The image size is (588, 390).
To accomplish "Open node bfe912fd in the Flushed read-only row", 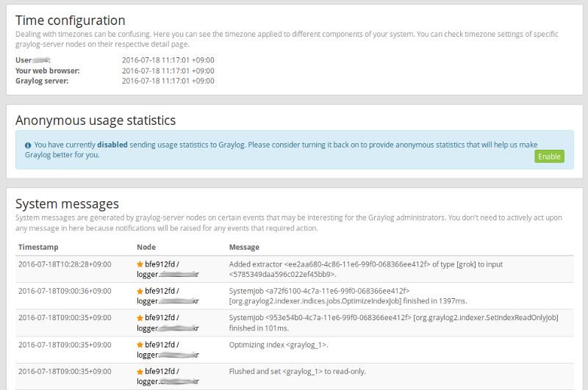I will [162, 371].
